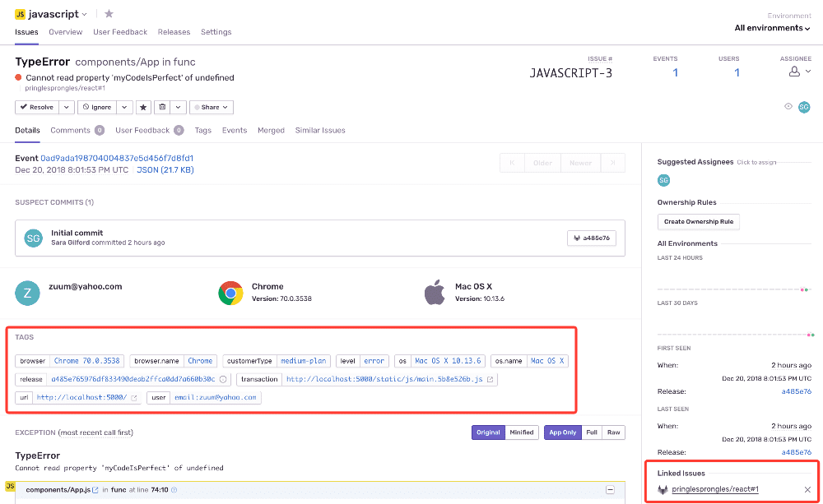Expand the Resolve dropdown arrow
823x504 pixels.
click(66, 107)
